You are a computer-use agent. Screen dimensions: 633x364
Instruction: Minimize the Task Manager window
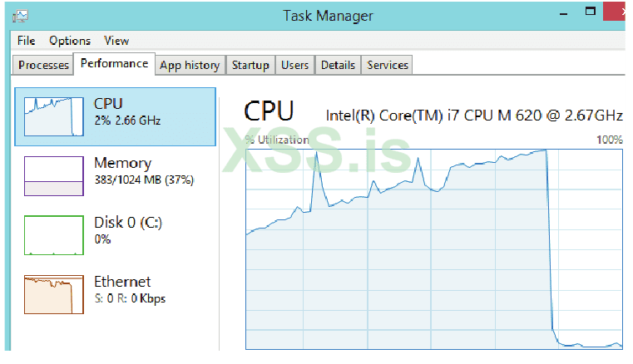pos(566,12)
